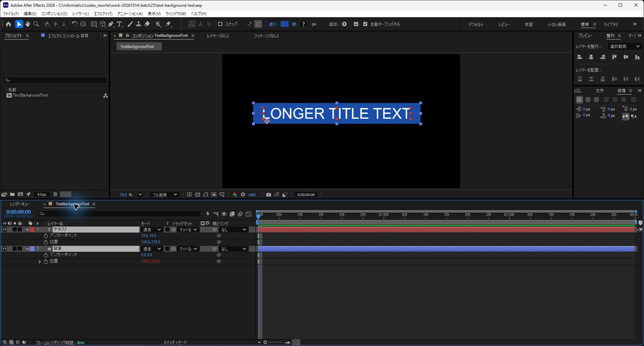Select the Brush tool
This screenshot has height=346, width=644.
click(130, 24)
